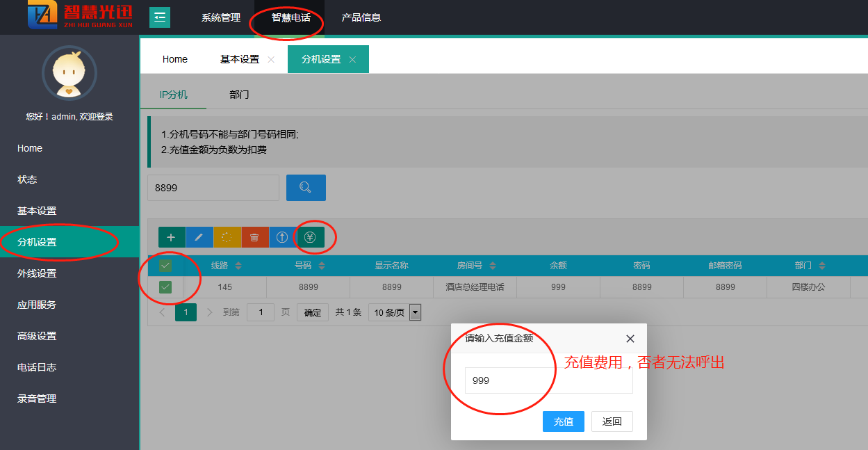Click the upload arrow icon in toolbar
Image resolution: width=868 pixels, height=450 pixels.
(282, 237)
